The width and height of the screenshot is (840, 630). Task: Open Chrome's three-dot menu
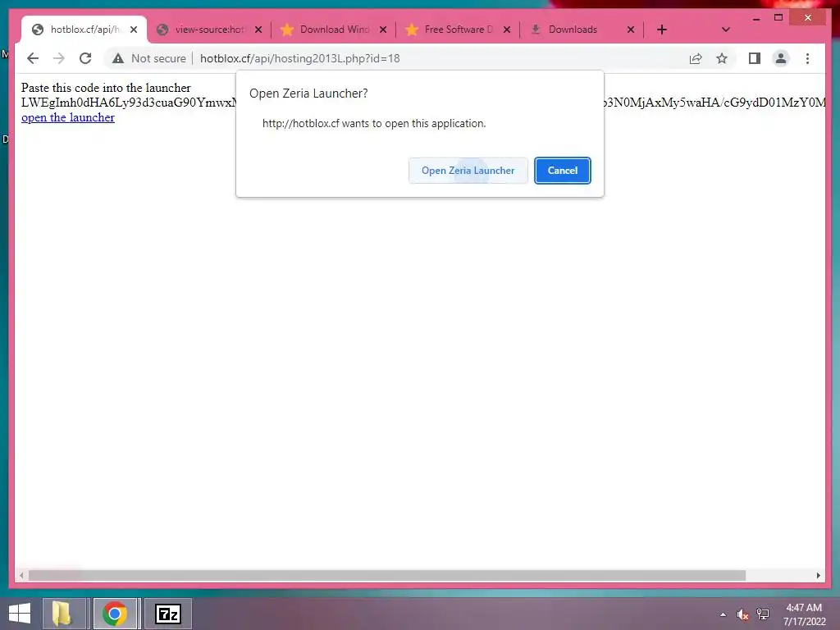click(x=807, y=58)
